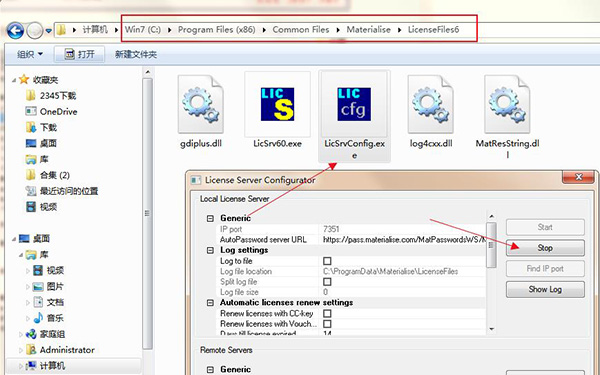600x375 pixels.
Task: Select the LicSrvConfig.exe file icon
Action: point(354,104)
